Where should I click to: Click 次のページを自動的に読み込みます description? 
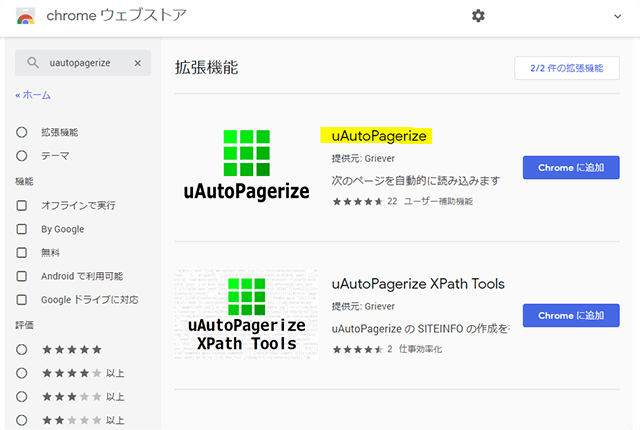[x=416, y=180]
